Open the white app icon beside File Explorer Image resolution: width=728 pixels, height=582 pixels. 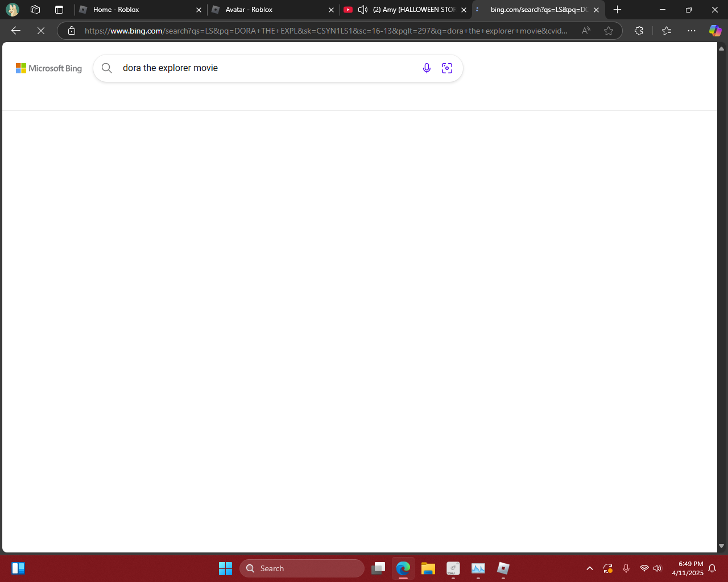pos(453,568)
